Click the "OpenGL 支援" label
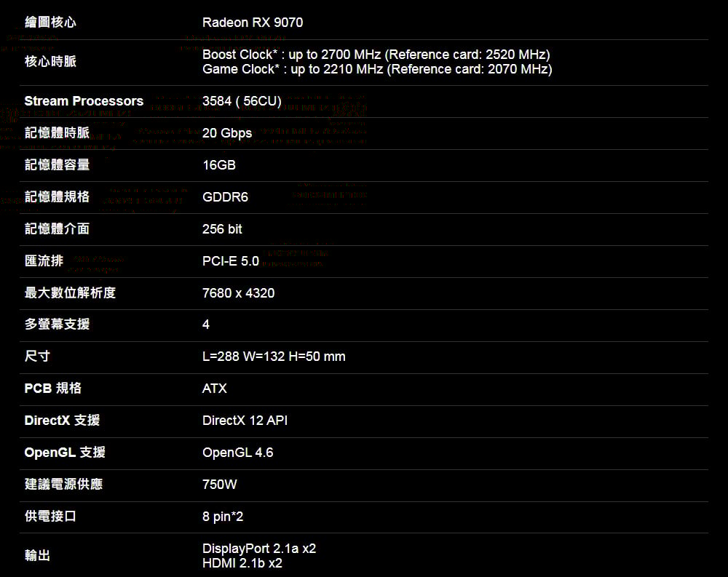This screenshot has width=728, height=577. (65, 452)
